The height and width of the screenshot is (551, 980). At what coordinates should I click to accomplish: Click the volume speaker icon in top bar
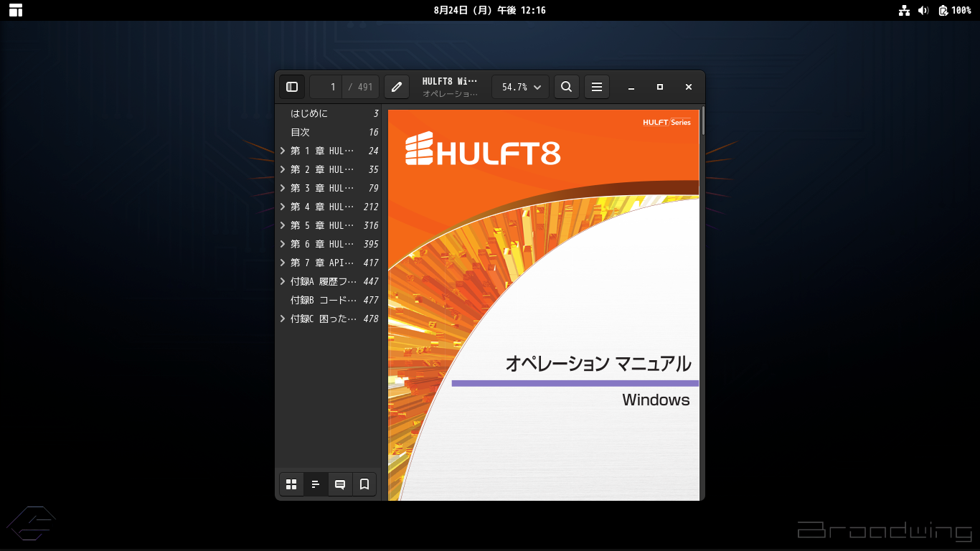(923, 10)
